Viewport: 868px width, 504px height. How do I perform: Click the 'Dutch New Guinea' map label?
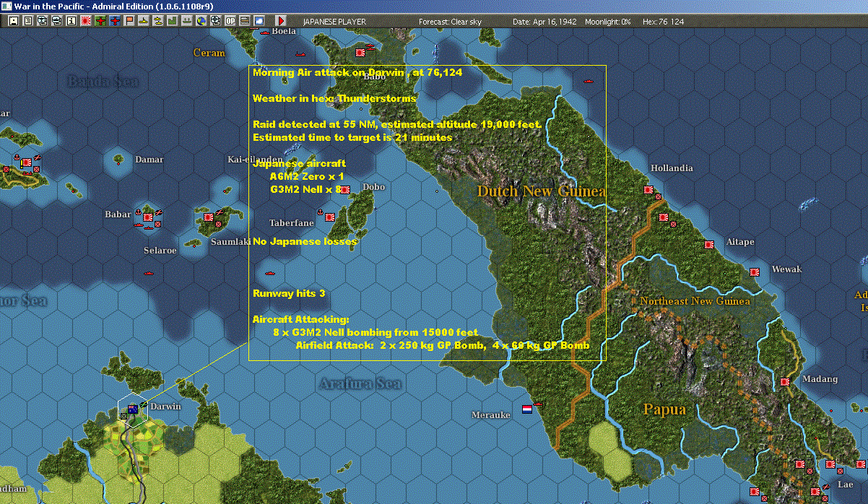[x=541, y=191]
